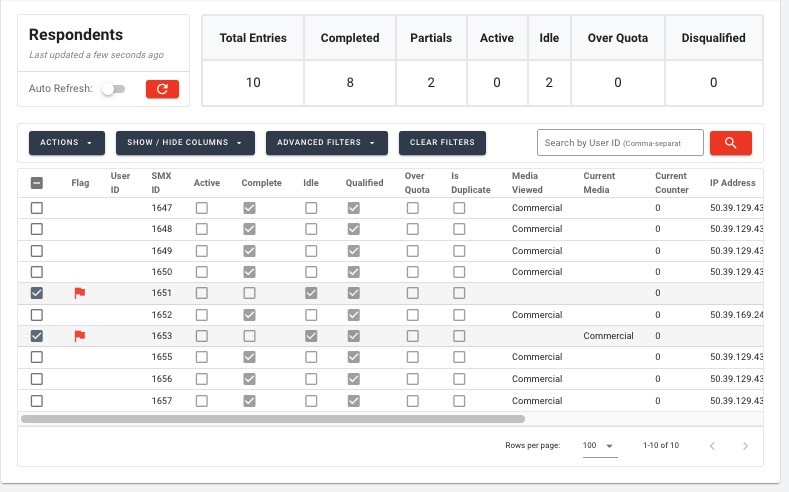Click the Total Entries summary header
Viewport: 789px width, 492px height.
(x=253, y=38)
